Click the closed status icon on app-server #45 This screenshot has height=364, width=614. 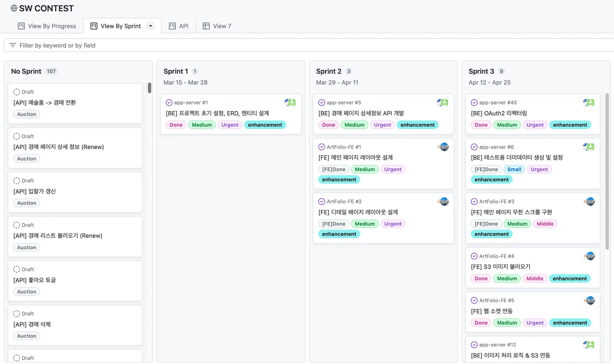click(x=474, y=102)
